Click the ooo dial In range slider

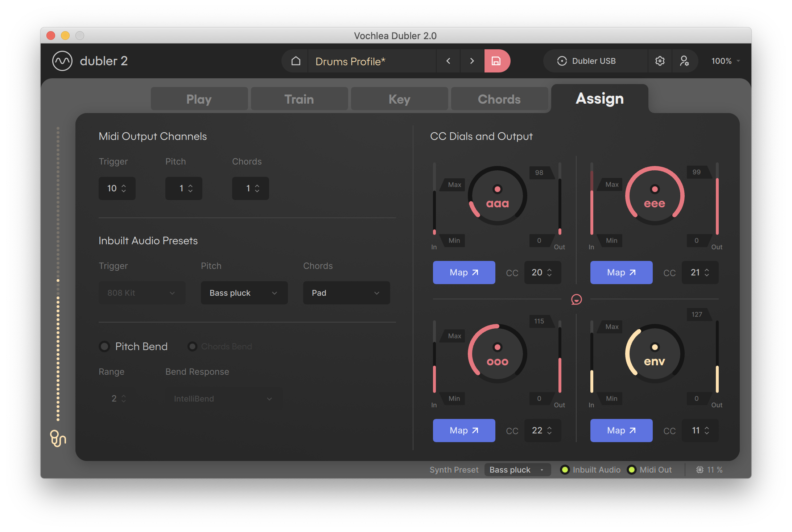pyautogui.click(x=434, y=357)
